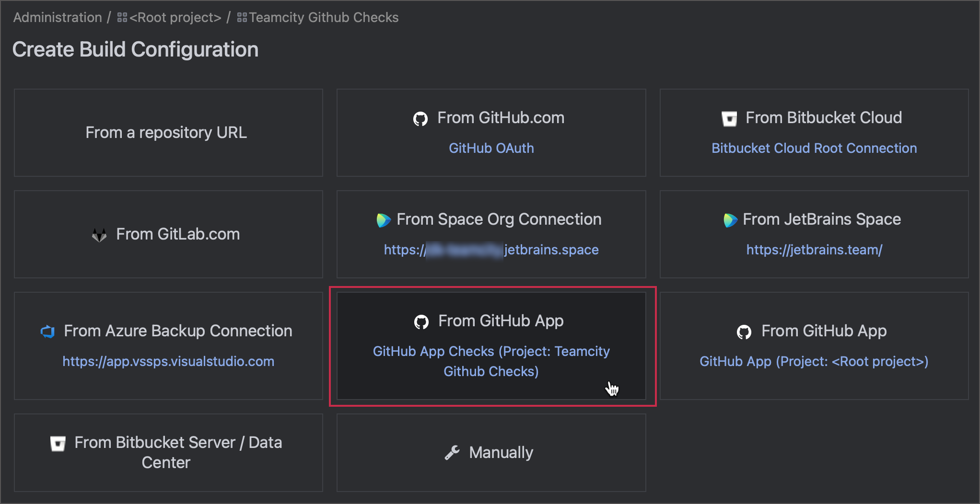Open the GitHub OAuth connection link
Image resolution: width=980 pixels, height=504 pixels.
pyautogui.click(x=491, y=148)
